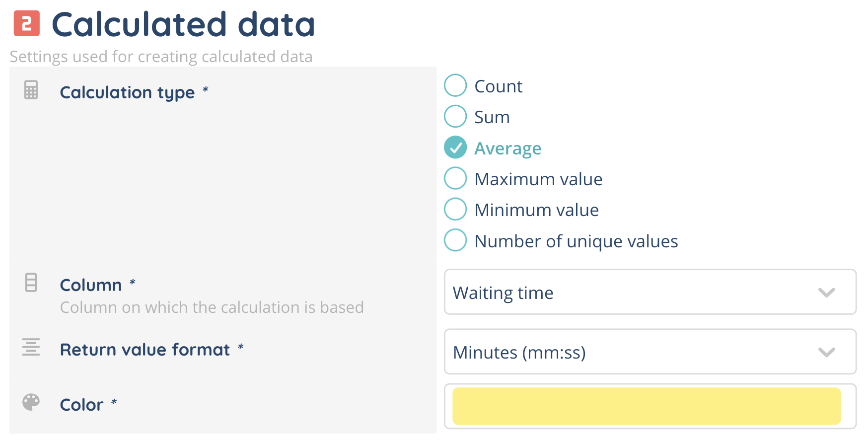Select Number of unique values option

click(x=455, y=240)
